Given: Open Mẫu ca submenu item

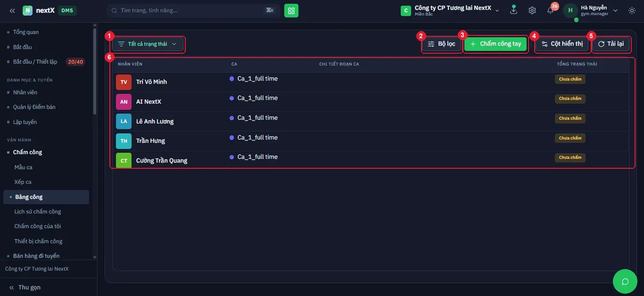Looking at the screenshot, I should point(23,167).
